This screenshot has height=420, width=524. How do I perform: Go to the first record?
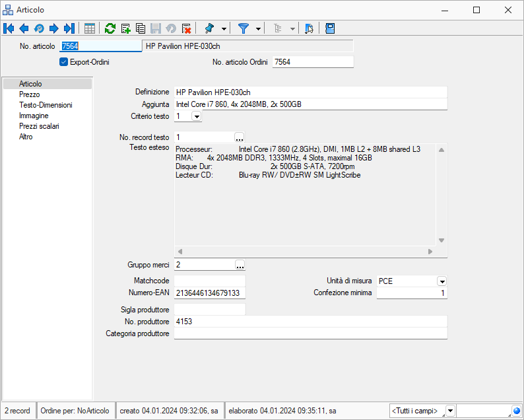click(9, 28)
